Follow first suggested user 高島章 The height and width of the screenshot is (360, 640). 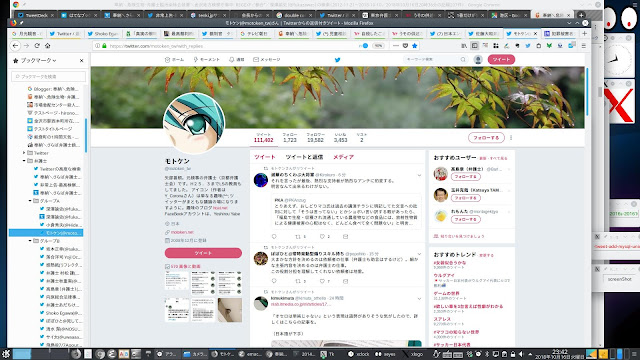click(466, 177)
